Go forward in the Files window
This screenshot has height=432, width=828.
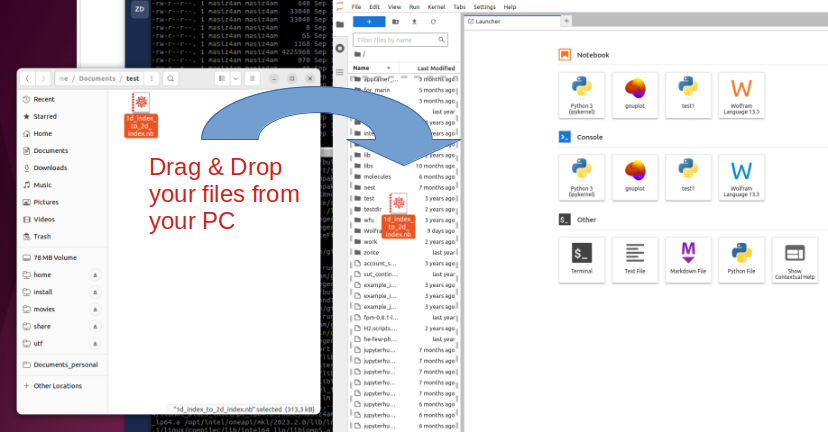click(x=43, y=79)
